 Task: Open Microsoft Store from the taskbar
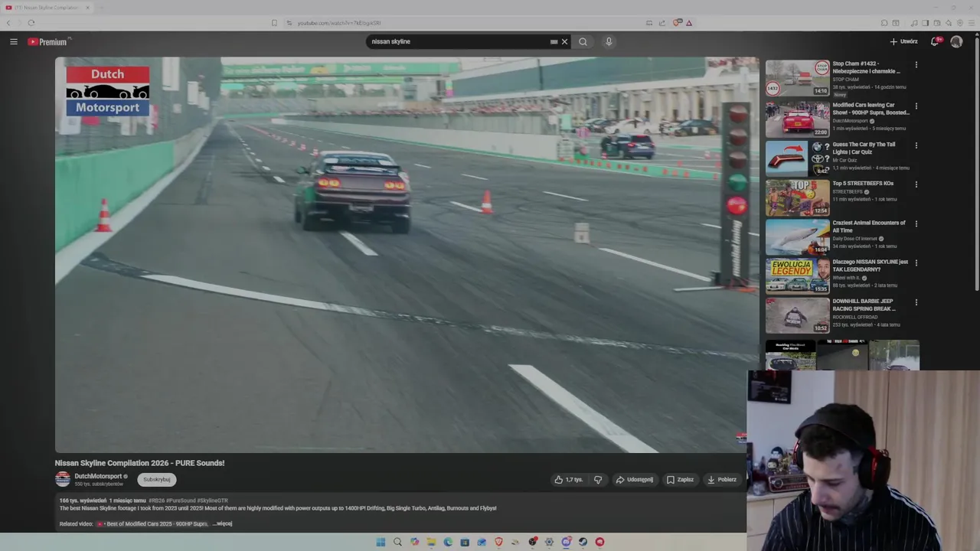[465, 542]
